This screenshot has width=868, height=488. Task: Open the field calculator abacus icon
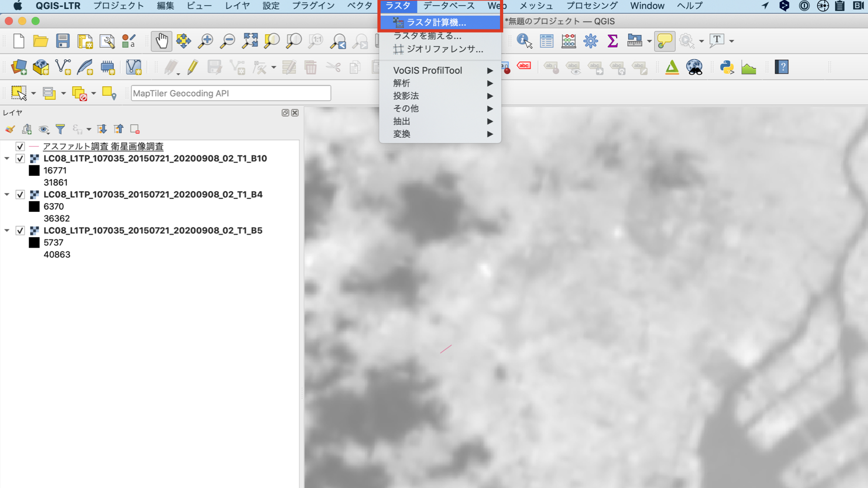coord(569,41)
